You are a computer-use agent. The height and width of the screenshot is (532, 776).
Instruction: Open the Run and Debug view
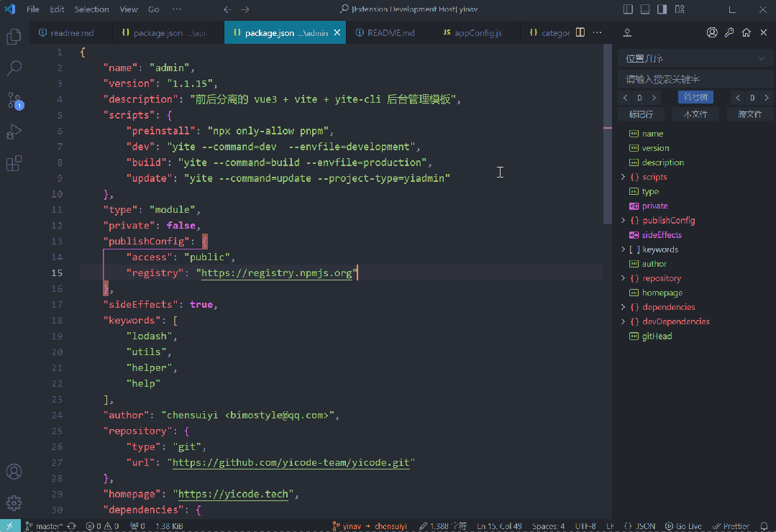click(14, 132)
